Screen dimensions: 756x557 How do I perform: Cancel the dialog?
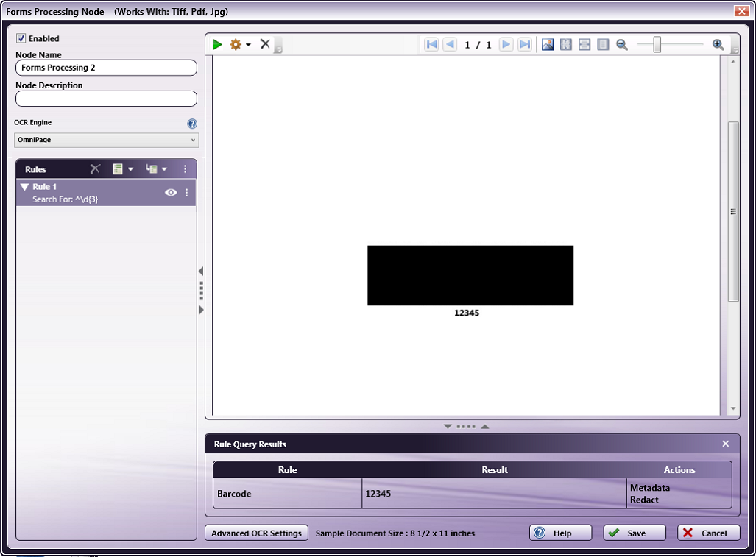[709, 533]
